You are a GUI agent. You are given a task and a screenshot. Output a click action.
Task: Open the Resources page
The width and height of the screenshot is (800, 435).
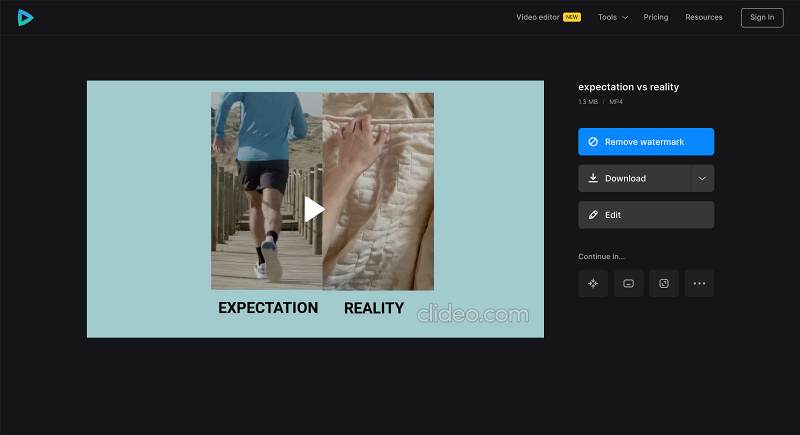[704, 17]
